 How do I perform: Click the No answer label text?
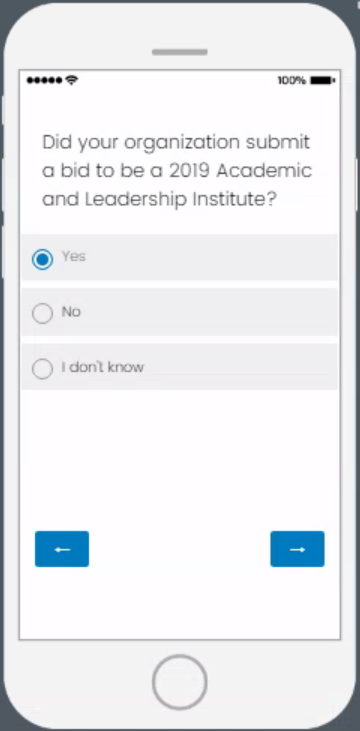click(x=71, y=312)
